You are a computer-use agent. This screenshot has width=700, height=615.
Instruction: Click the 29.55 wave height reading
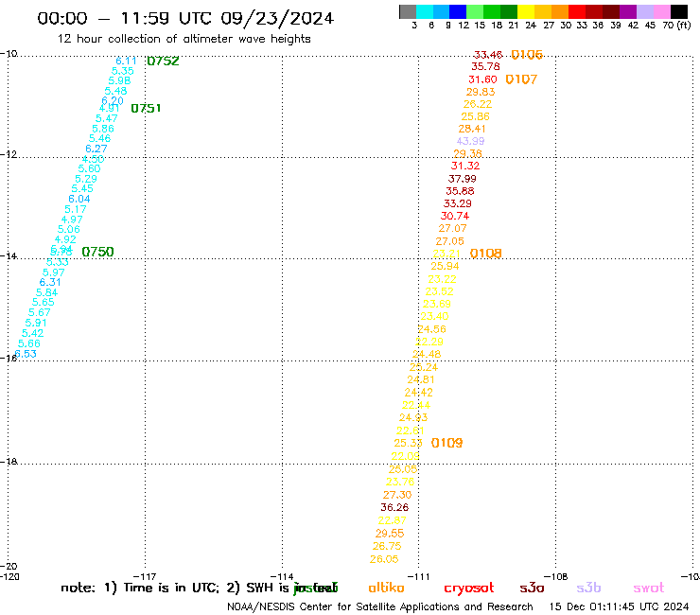[390, 534]
